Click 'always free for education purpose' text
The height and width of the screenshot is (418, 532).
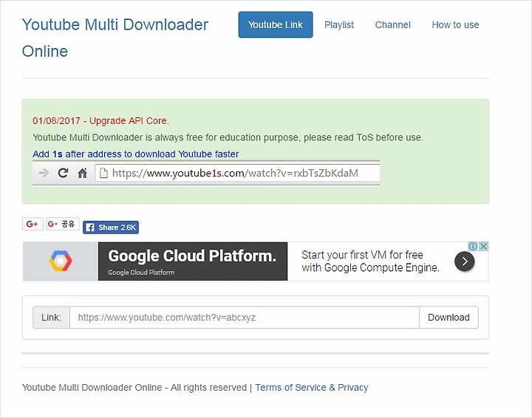pos(228,137)
